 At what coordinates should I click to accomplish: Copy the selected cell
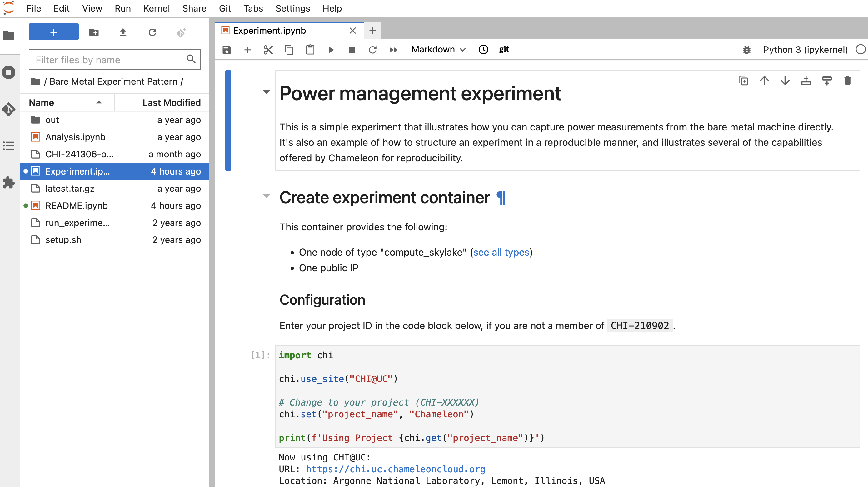289,50
